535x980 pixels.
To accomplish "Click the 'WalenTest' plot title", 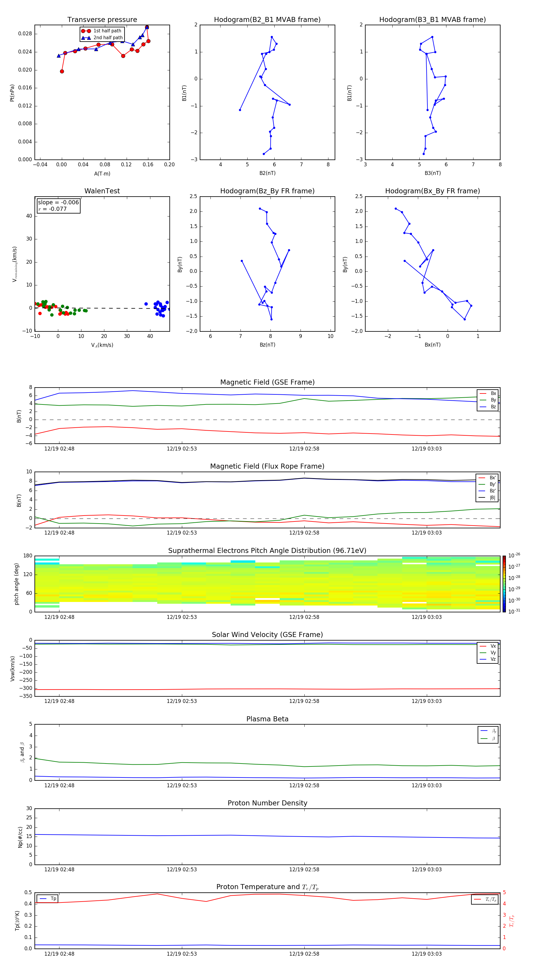I will point(102,191).
